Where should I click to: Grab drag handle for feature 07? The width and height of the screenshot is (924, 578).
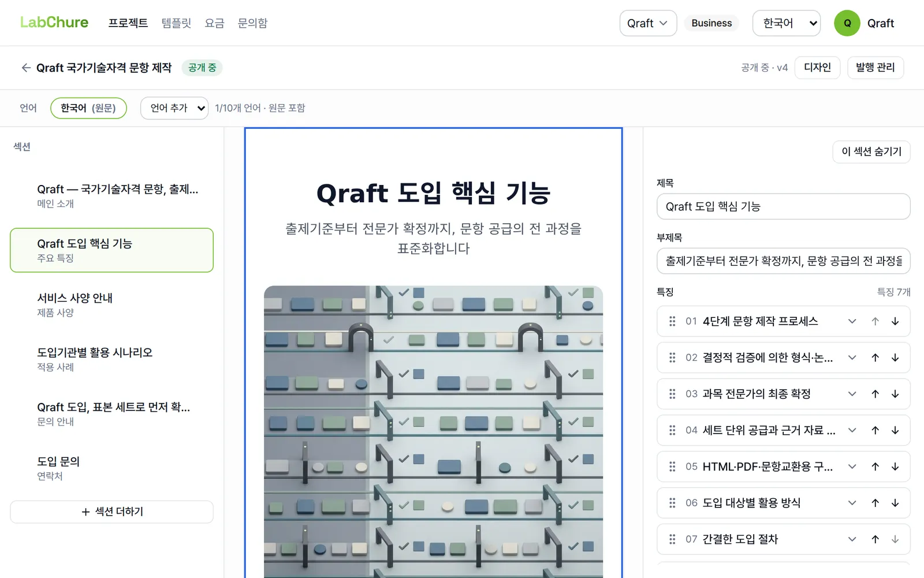pyautogui.click(x=672, y=539)
